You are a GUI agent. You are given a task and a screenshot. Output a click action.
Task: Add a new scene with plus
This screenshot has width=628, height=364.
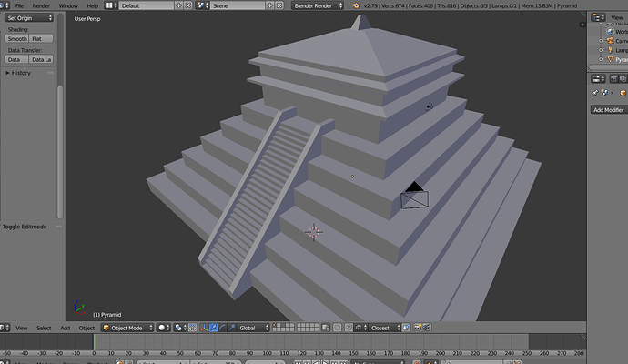click(x=270, y=5)
